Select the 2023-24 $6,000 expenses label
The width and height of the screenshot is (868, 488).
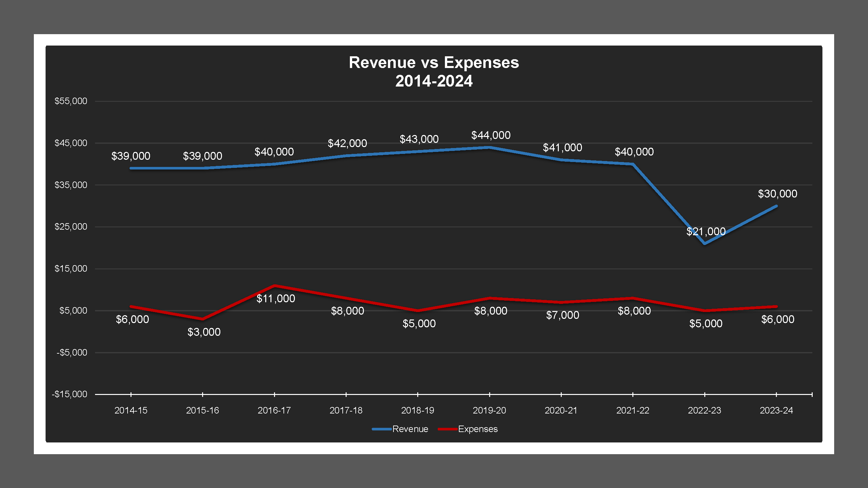(778, 319)
